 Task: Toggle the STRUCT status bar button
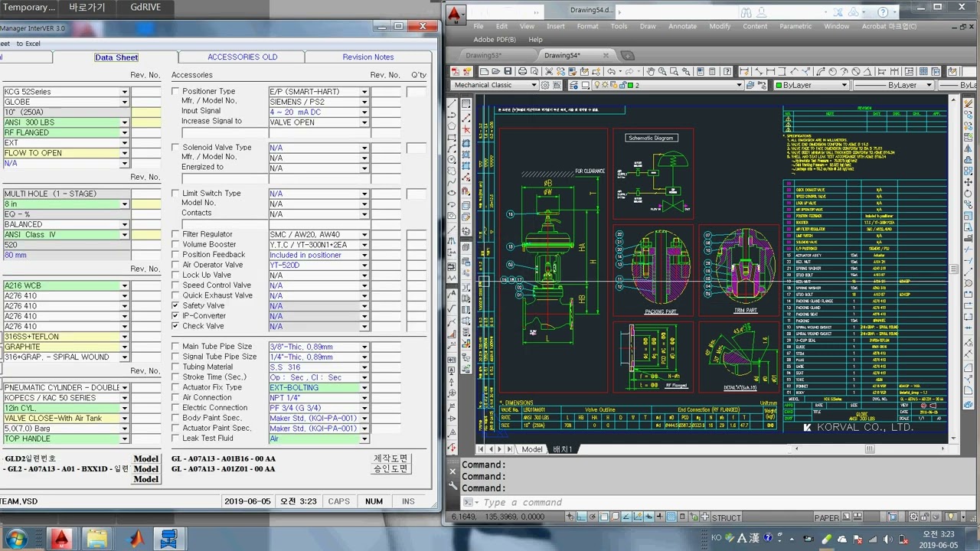(x=727, y=517)
